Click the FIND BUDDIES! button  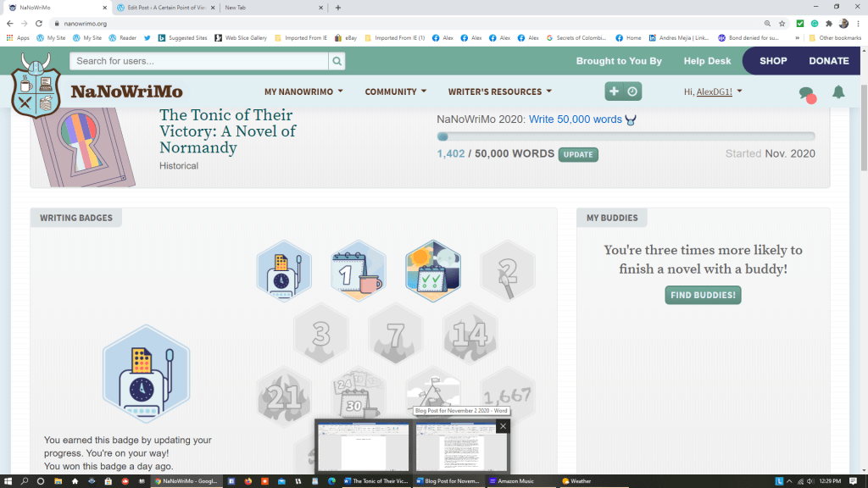point(703,295)
